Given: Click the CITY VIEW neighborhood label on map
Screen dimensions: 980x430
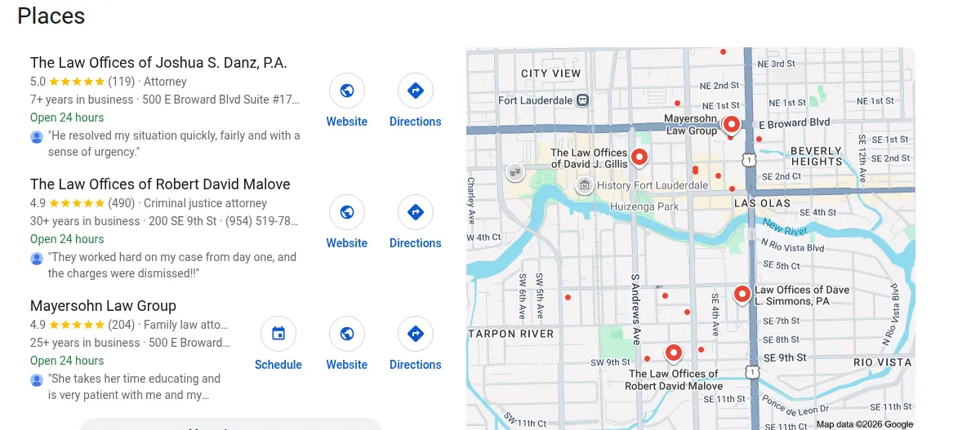Looking at the screenshot, I should pyautogui.click(x=551, y=73).
